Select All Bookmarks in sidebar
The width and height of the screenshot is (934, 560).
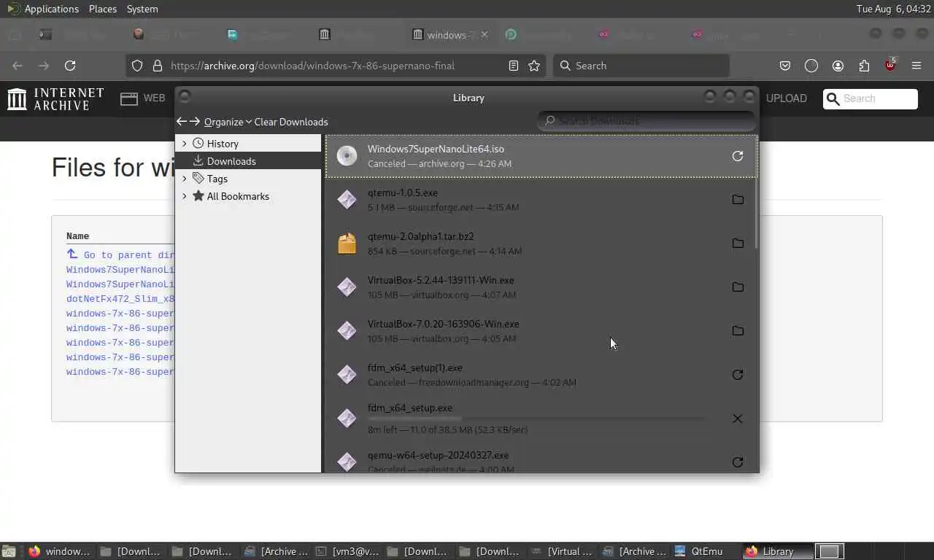[248, 196]
